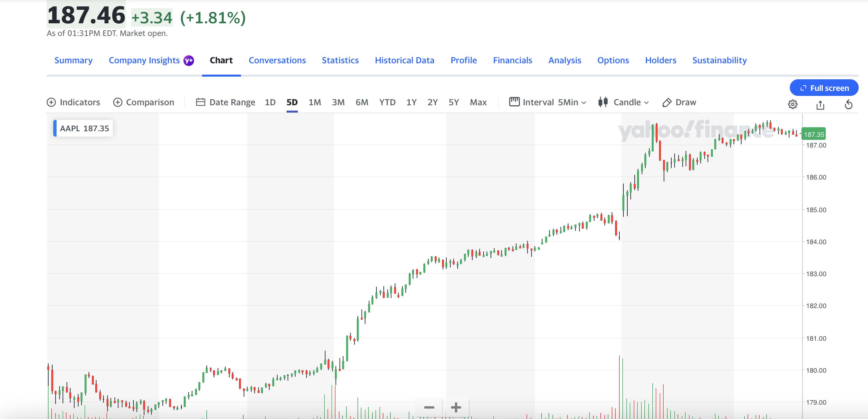Click the 180.00 price axis label
Viewport: 868px width, 419px height.
[x=816, y=370]
